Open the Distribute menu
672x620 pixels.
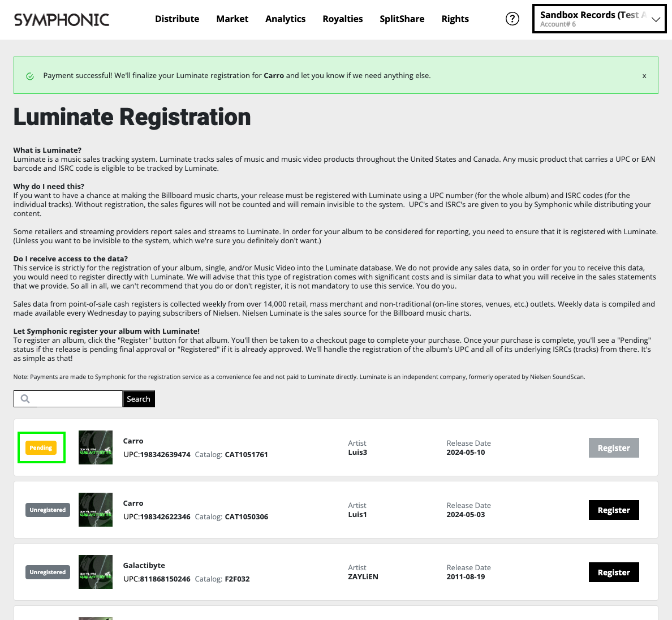pos(177,19)
